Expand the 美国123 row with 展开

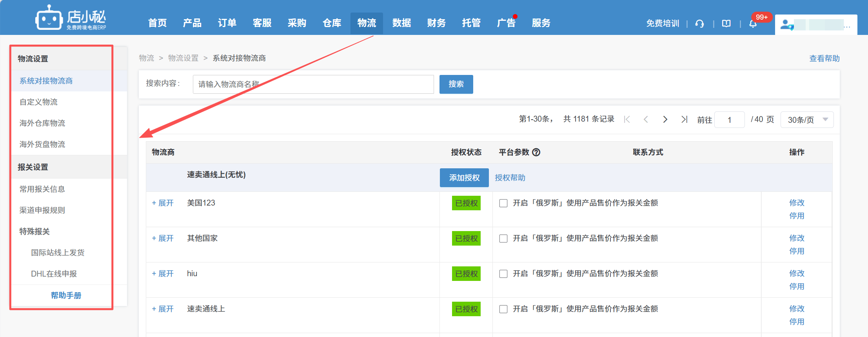163,203
